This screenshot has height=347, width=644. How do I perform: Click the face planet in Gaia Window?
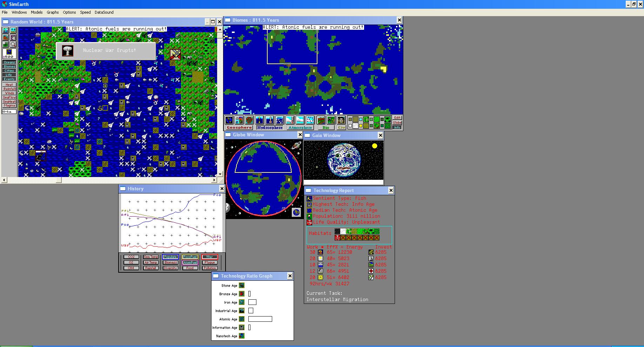[x=344, y=161]
